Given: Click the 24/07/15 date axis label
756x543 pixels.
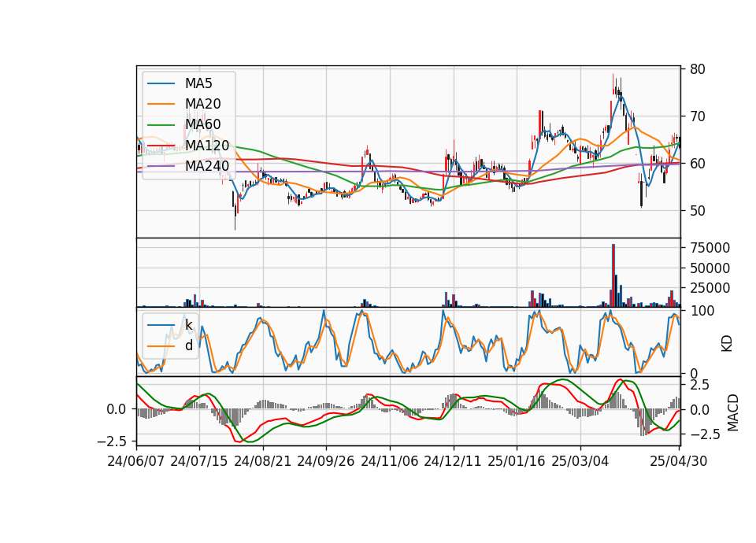Looking at the screenshot, I should point(199,461).
